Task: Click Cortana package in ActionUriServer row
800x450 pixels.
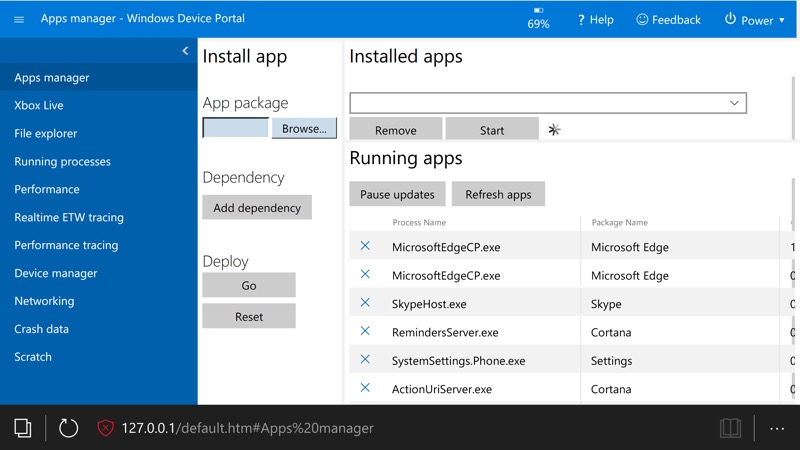Action: tap(611, 389)
